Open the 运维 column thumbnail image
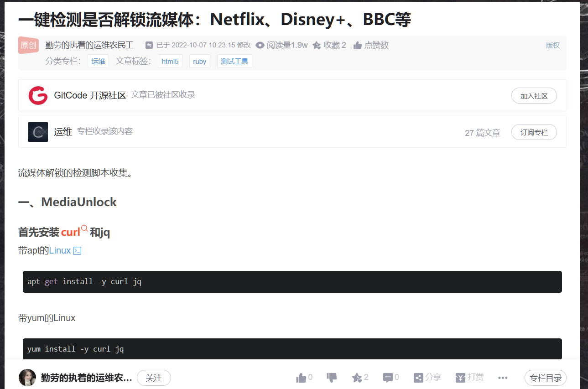This screenshot has height=389, width=588. (x=38, y=132)
